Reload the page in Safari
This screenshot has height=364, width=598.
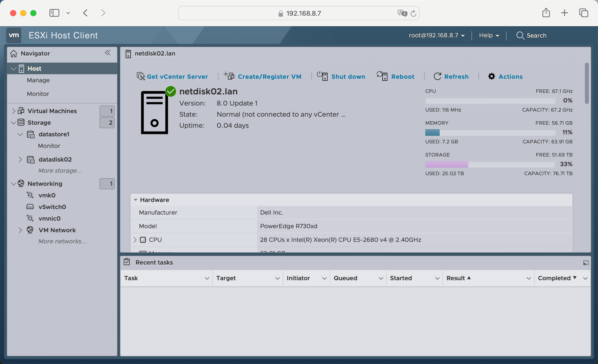(x=413, y=13)
